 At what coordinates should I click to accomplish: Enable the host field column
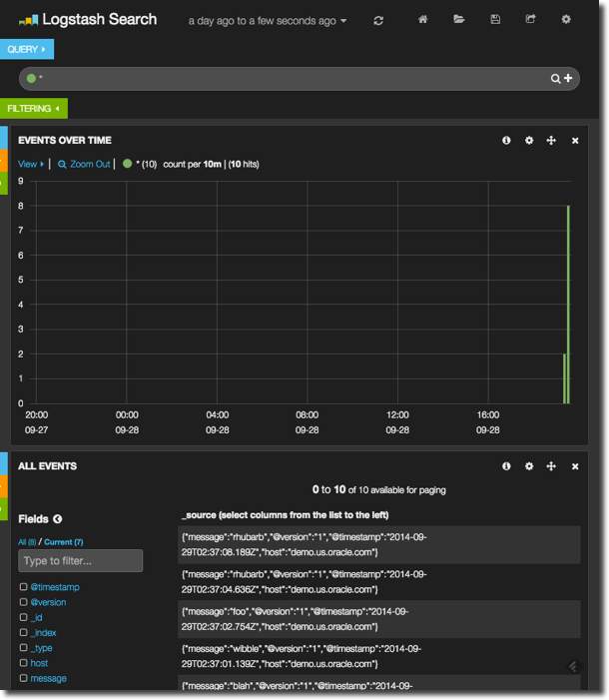pos(24,663)
